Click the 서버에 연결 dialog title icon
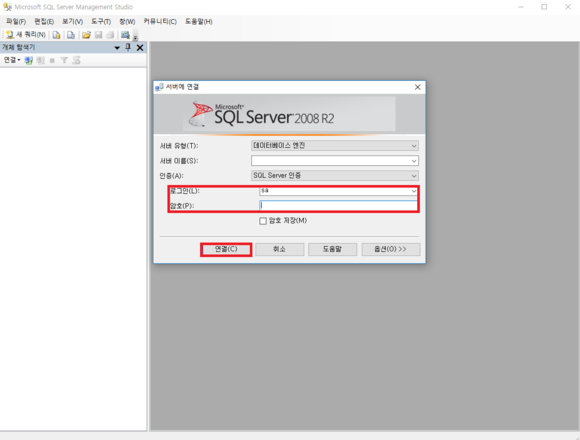Viewport: 580px width, 440px height. (x=159, y=87)
